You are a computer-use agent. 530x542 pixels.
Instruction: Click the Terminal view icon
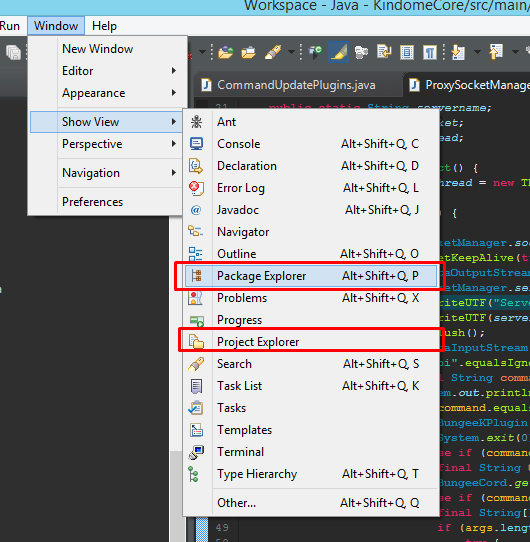[196, 452]
